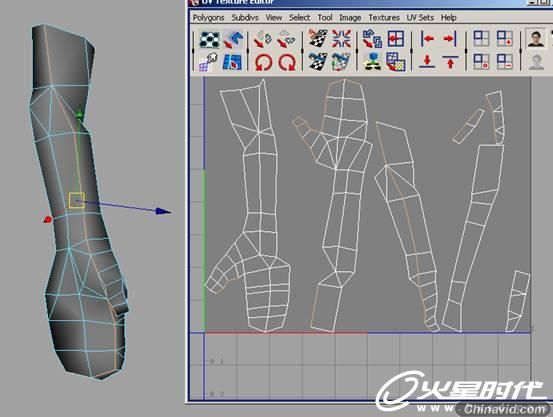
Task: Toggle isolate select mode grid icon
Action: (x=481, y=39)
